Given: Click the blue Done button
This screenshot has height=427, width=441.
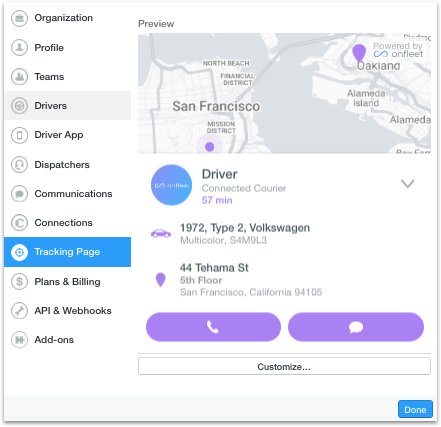Looking at the screenshot, I should pyautogui.click(x=415, y=409).
